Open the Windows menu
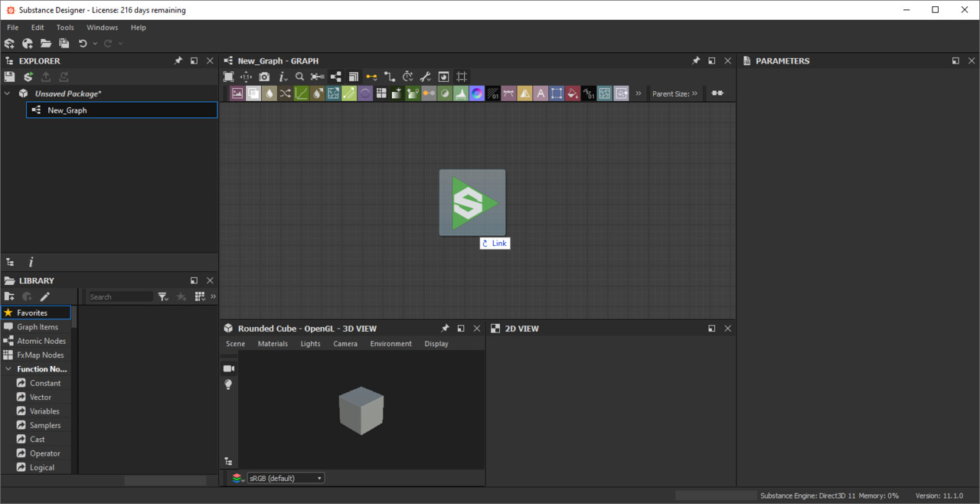This screenshot has height=504, width=980. [103, 28]
